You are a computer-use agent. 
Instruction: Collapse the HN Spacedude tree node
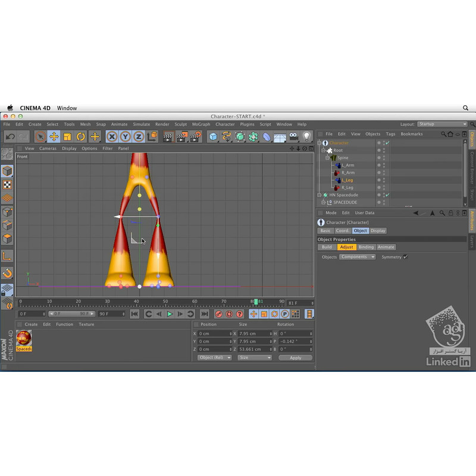point(320,195)
